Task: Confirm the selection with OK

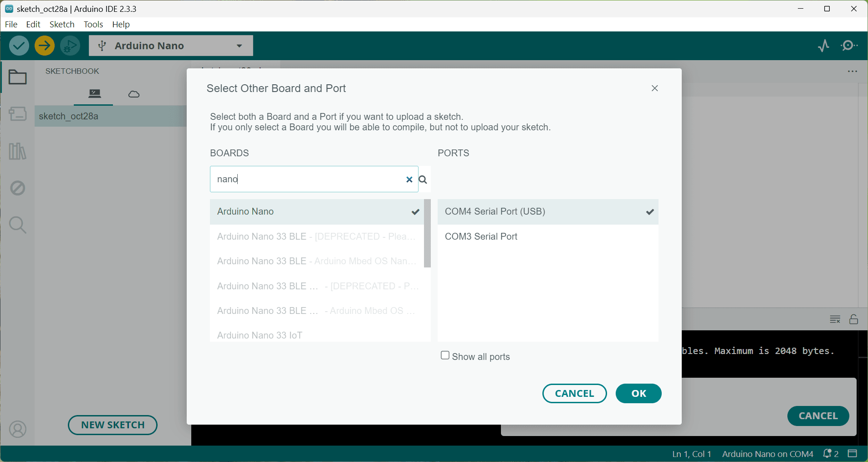Action: (638, 394)
